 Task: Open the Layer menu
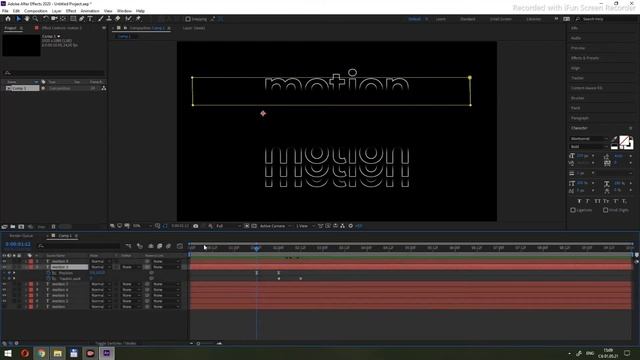pos(57,11)
